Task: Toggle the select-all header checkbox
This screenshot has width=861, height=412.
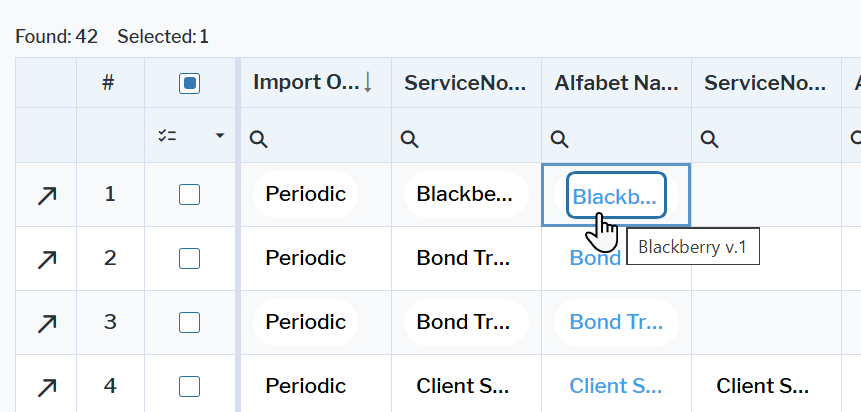Action: (x=189, y=84)
